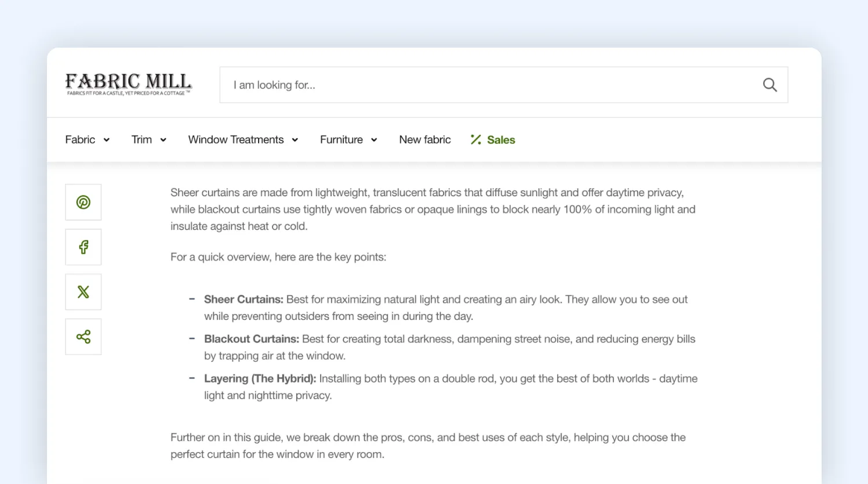Go to the New fabric page
This screenshot has width=868, height=484.
tap(425, 139)
